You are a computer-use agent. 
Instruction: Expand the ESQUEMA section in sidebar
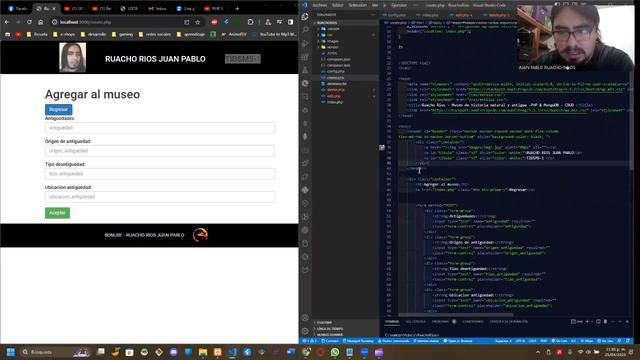pos(324,322)
